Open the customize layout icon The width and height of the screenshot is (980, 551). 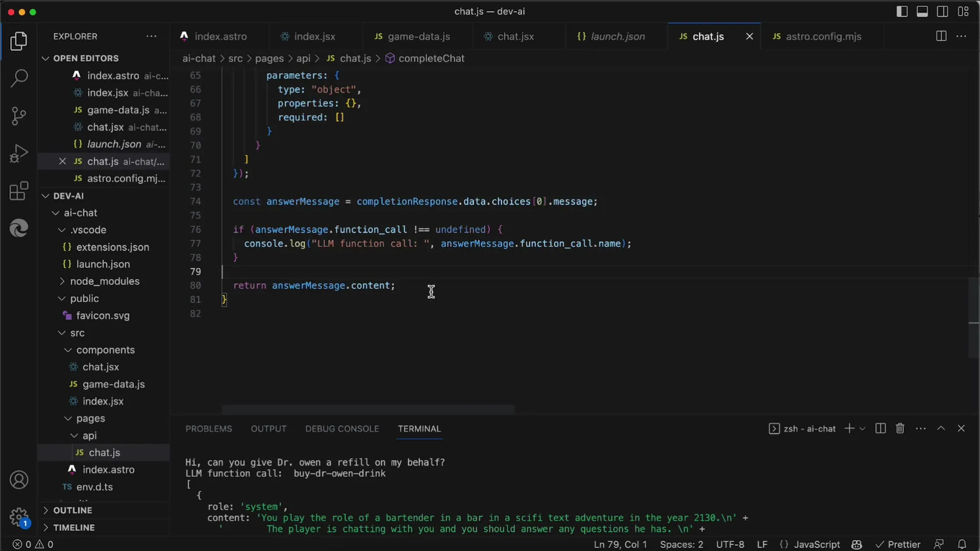(964, 11)
